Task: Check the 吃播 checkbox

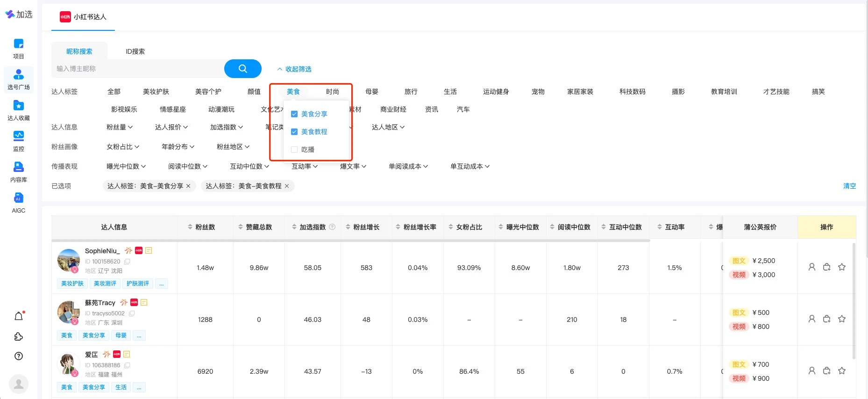Action: click(x=294, y=150)
